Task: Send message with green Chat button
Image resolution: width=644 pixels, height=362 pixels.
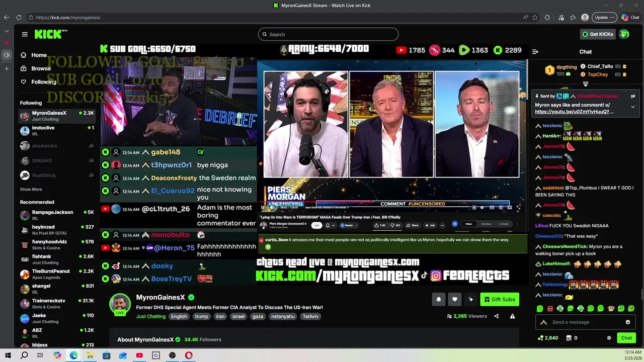Action: (626, 338)
